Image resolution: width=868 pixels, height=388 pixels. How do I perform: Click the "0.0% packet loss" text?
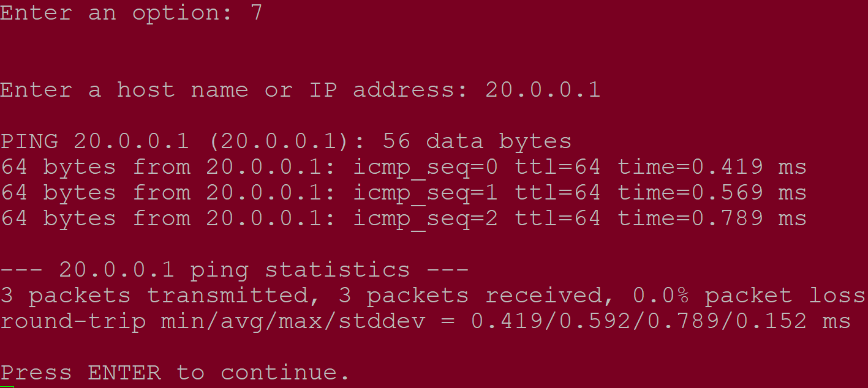749,296
